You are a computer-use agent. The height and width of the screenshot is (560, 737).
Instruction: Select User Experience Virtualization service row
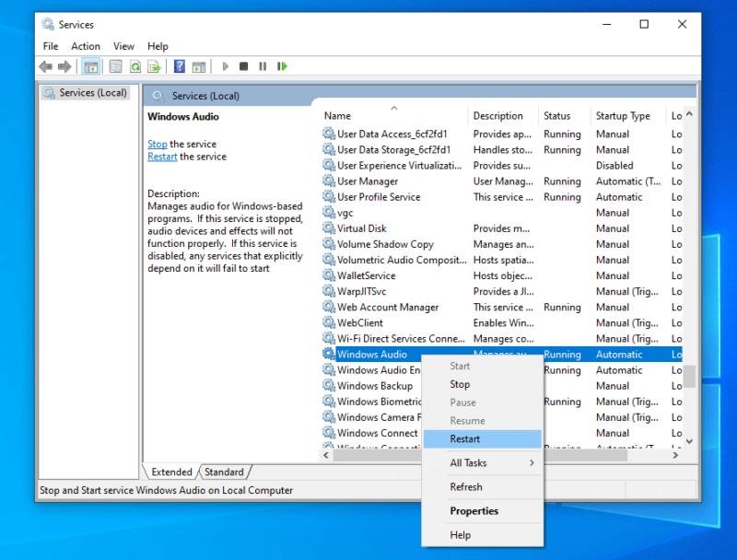pyautogui.click(x=501, y=166)
